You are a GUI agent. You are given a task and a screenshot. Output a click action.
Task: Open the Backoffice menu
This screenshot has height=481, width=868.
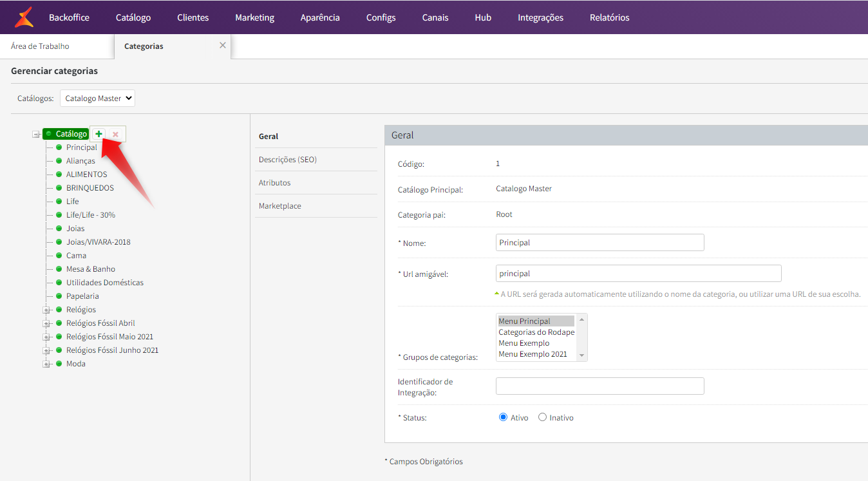click(x=69, y=17)
